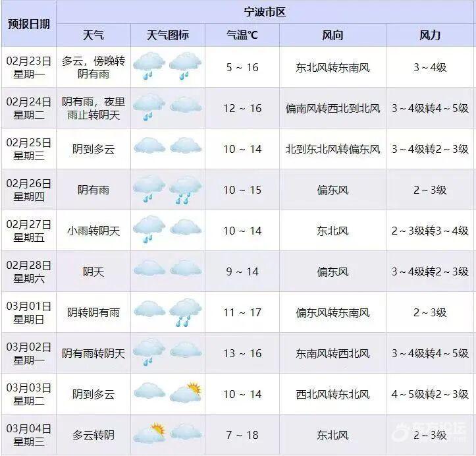Click the left rain icon in the 02月23日 row
The height and width of the screenshot is (456, 476).
point(149,67)
